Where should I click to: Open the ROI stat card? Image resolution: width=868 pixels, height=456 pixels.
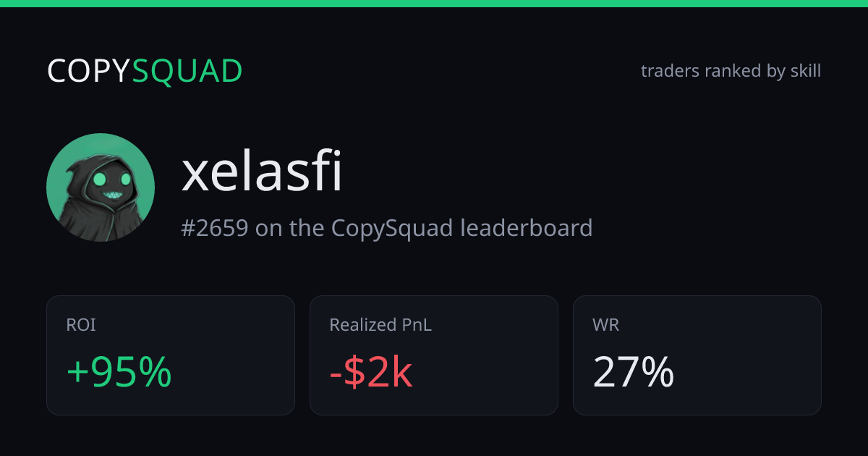pyautogui.click(x=171, y=355)
